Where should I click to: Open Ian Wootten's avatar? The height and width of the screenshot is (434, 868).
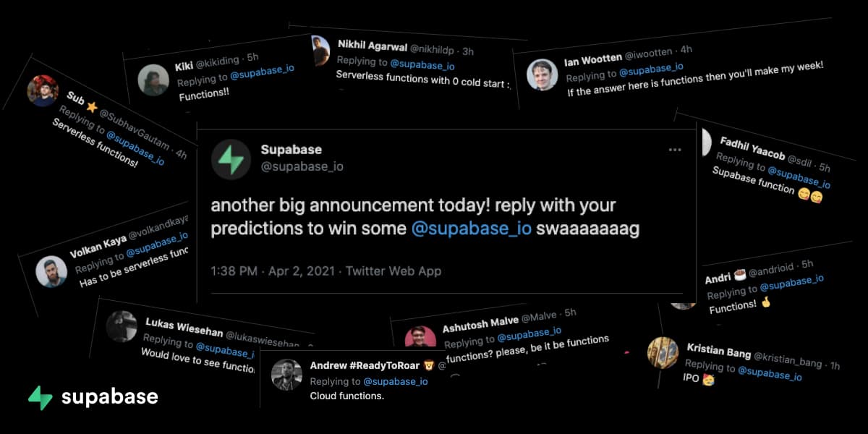pos(542,75)
